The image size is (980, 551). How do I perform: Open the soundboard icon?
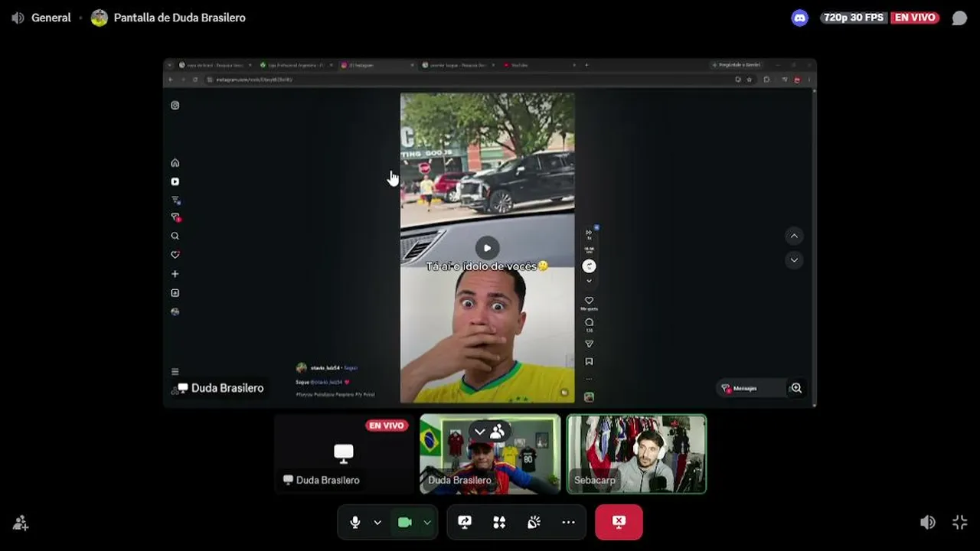[x=534, y=522]
